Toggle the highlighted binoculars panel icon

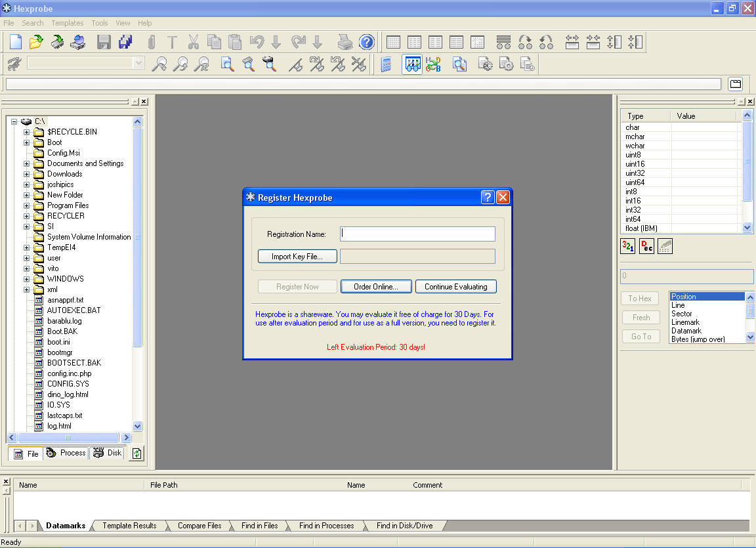[412, 64]
